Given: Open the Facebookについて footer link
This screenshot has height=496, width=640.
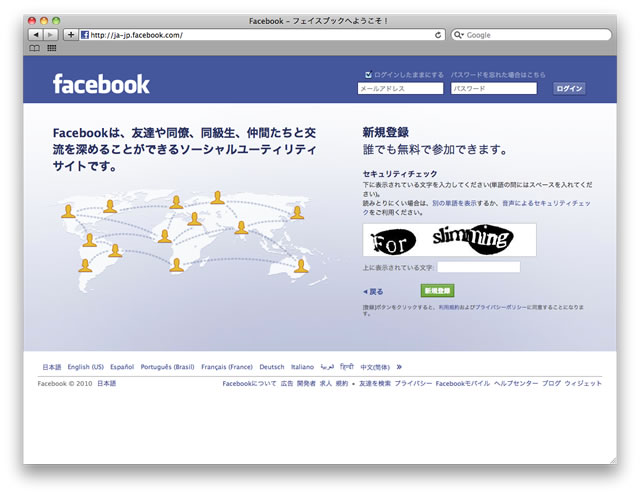Looking at the screenshot, I should [x=249, y=383].
